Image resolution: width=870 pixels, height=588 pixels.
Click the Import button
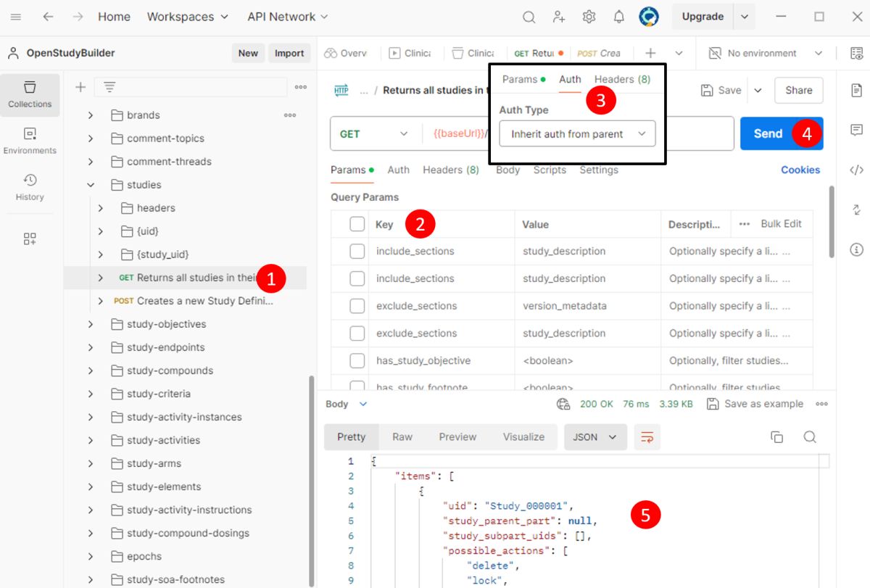tap(289, 53)
